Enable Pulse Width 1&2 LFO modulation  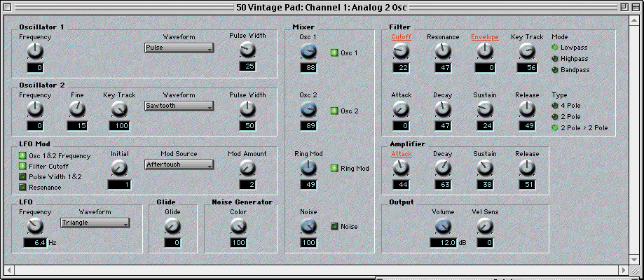[22, 177]
